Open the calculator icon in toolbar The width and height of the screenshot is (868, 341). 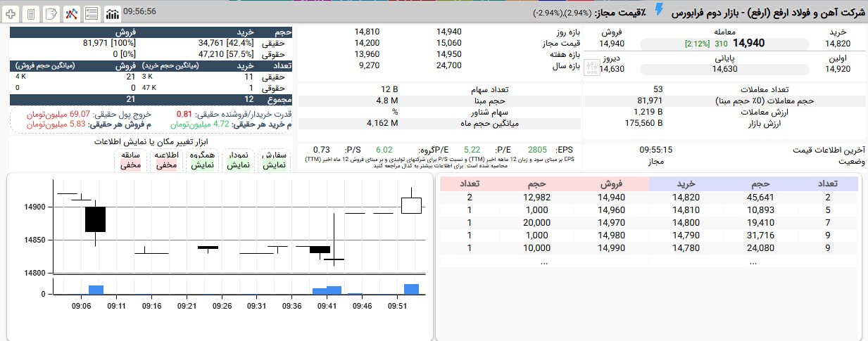[30, 13]
